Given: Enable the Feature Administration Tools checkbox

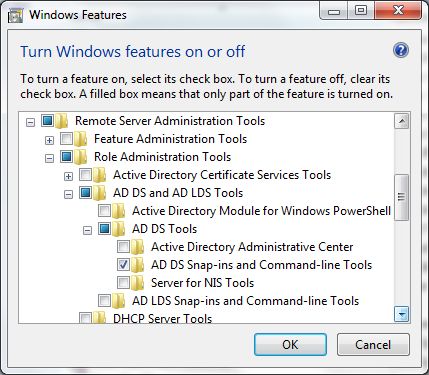Looking at the screenshot, I should (x=66, y=138).
